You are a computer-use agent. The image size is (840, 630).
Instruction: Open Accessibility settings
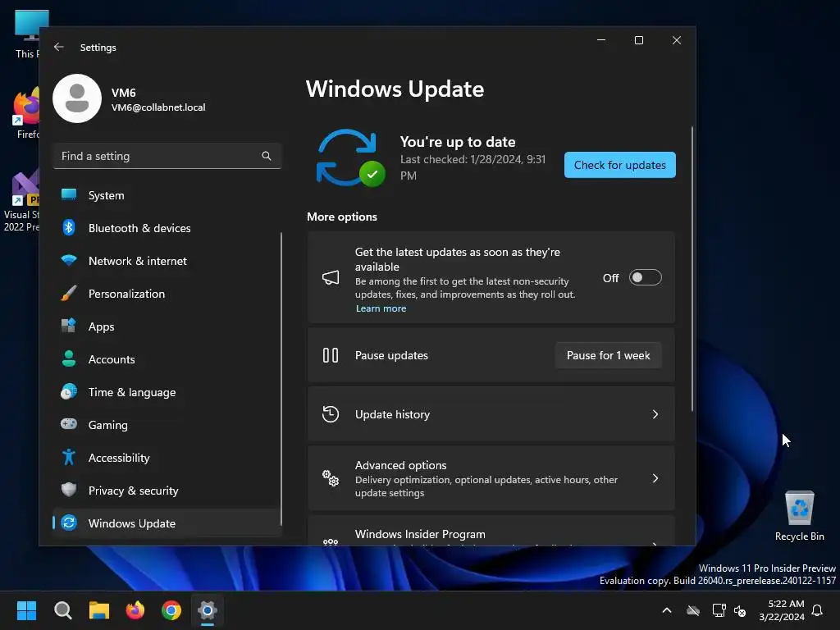click(167, 458)
